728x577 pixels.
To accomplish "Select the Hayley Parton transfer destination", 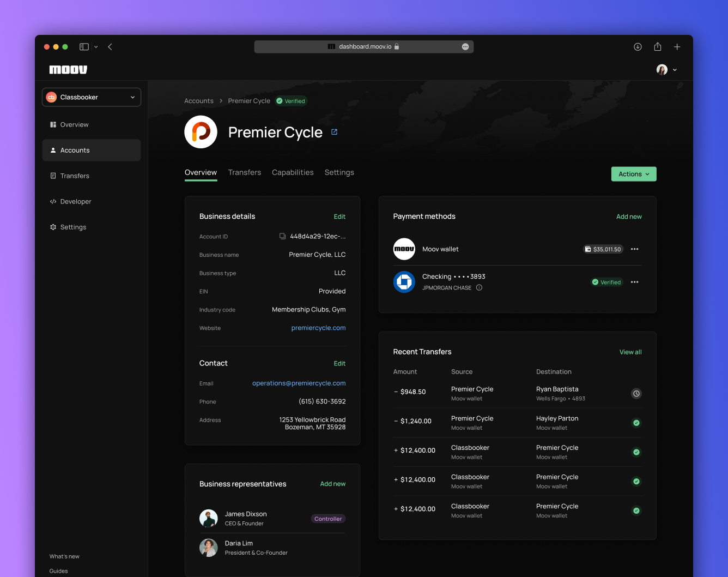I will coord(557,423).
